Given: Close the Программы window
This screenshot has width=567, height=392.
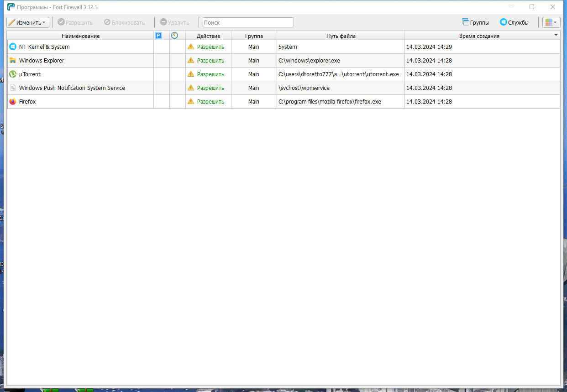Looking at the screenshot, I should (553, 7).
